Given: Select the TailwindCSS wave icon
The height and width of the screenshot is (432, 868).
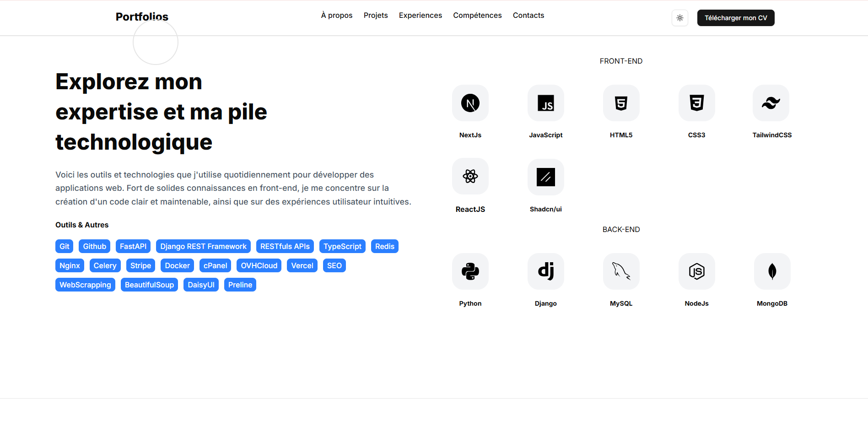Looking at the screenshot, I should [771, 103].
